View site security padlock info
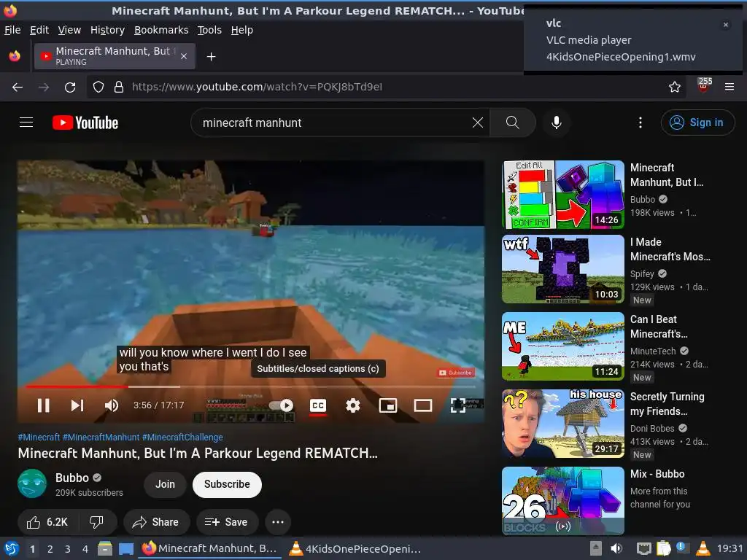This screenshot has height=560, width=747. click(119, 87)
